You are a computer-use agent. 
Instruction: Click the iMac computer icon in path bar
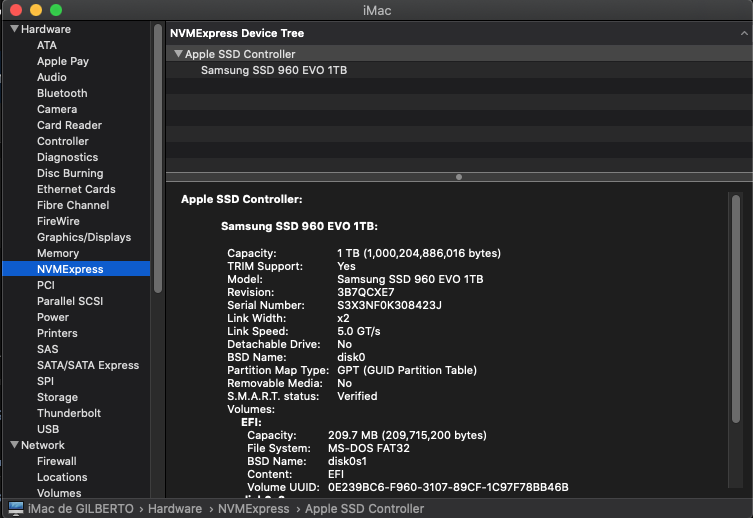coord(16,508)
